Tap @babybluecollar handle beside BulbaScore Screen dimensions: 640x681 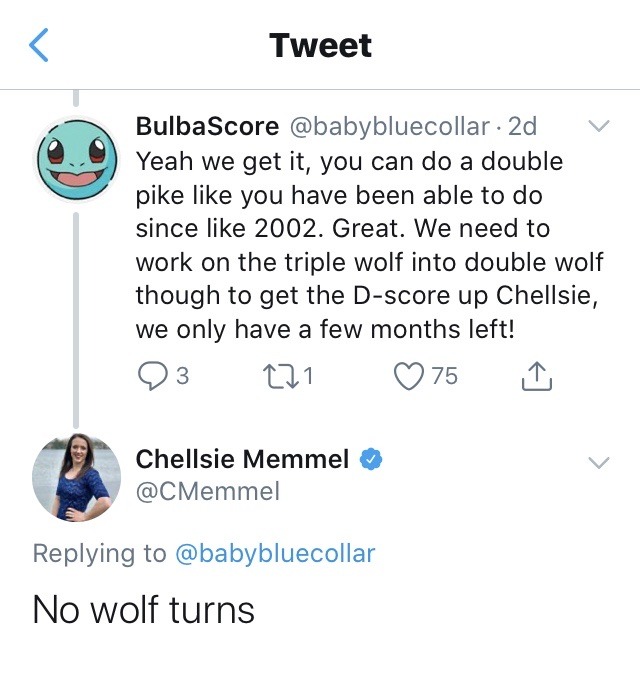[390, 127]
